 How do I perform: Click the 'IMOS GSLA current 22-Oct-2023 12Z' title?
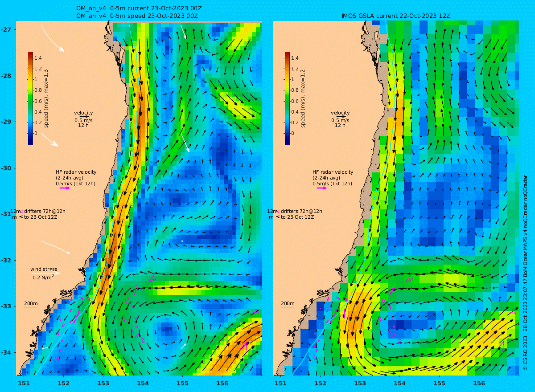click(x=395, y=16)
